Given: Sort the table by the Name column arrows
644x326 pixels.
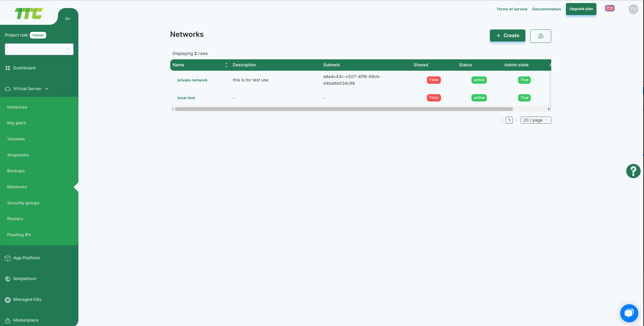Looking at the screenshot, I should coord(226,65).
